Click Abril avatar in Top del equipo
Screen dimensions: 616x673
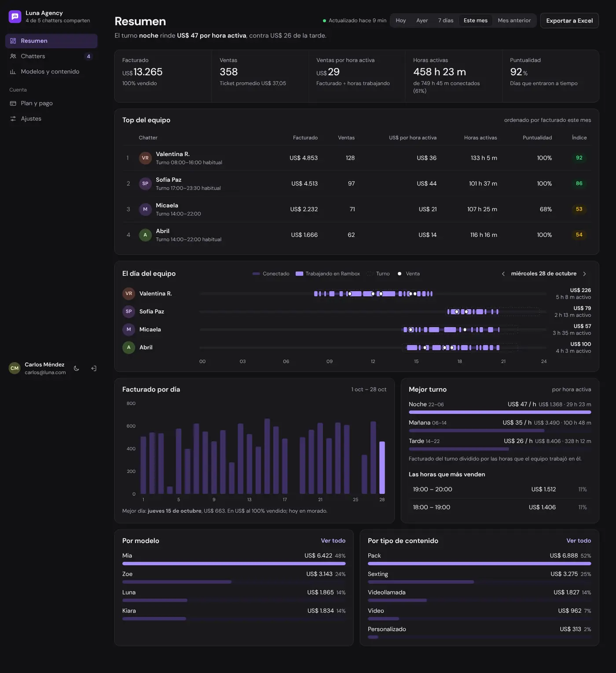point(145,235)
